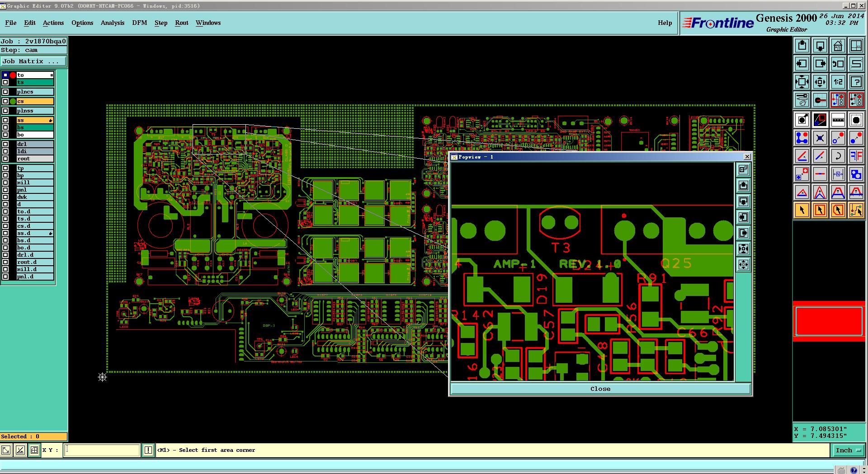Screen dimensions: 868x474
Task: Open the Rout menu
Action: (182, 23)
